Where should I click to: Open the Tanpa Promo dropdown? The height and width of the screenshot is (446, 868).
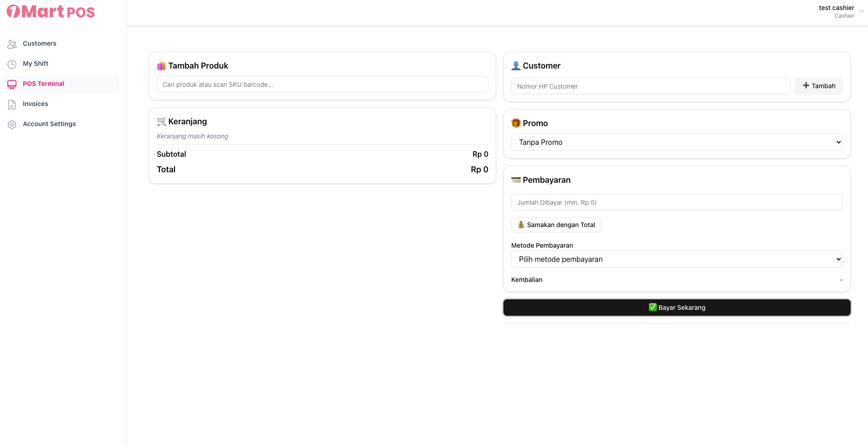[x=677, y=142]
